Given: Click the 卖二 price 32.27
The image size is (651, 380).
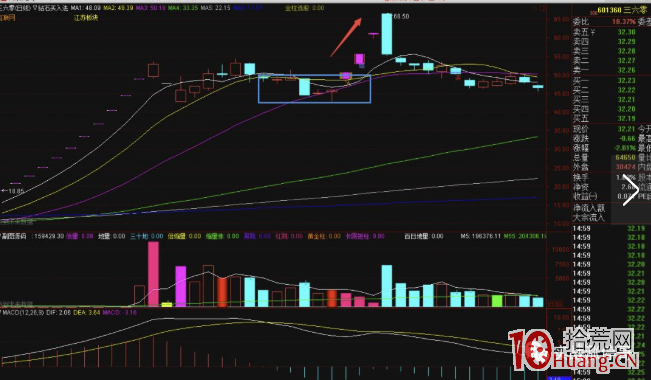Looking at the screenshot, I should (x=627, y=61).
